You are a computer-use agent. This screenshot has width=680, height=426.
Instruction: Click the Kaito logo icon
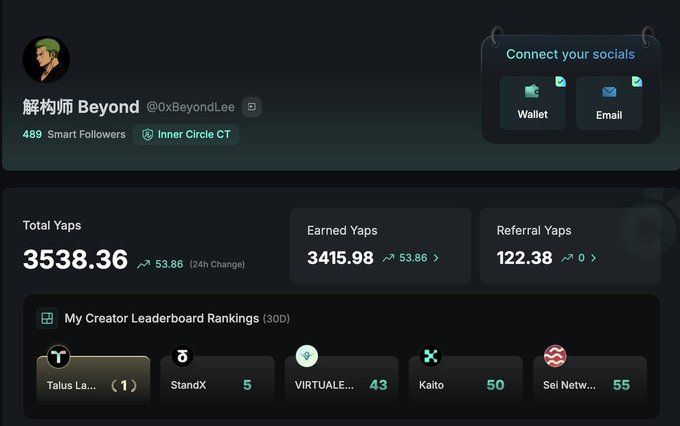point(431,356)
